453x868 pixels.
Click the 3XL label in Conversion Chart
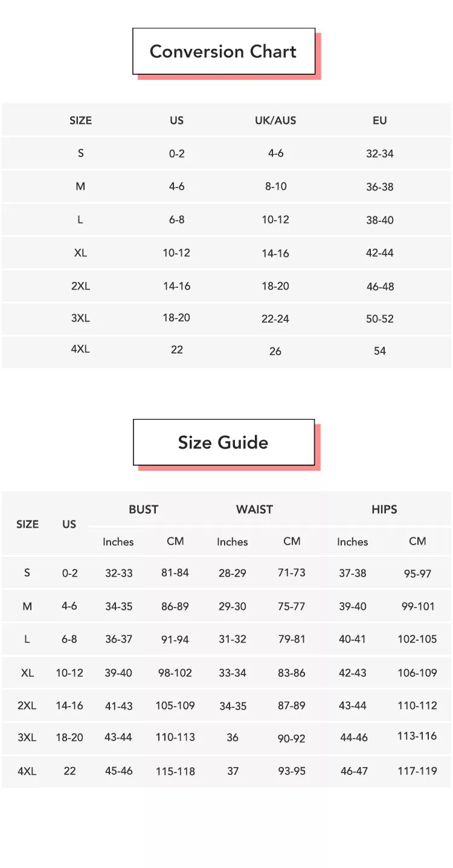point(80,318)
